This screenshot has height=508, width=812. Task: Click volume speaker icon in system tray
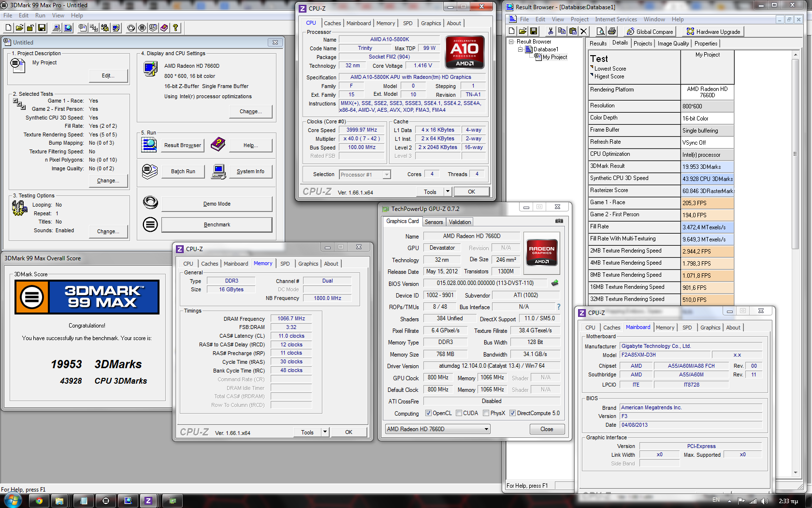(x=764, y=501)
